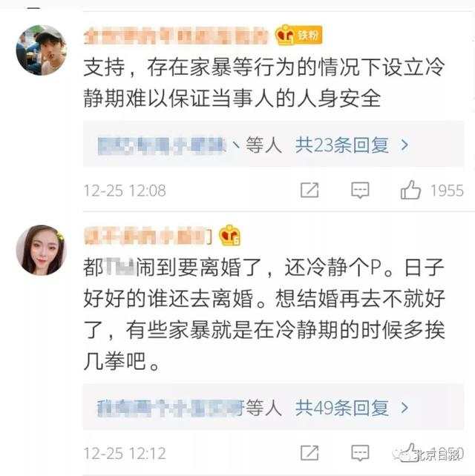This screenshot has height=476, width=475.
Task: Expand replies via the arrow after 共49条回复
Action: 404,408
